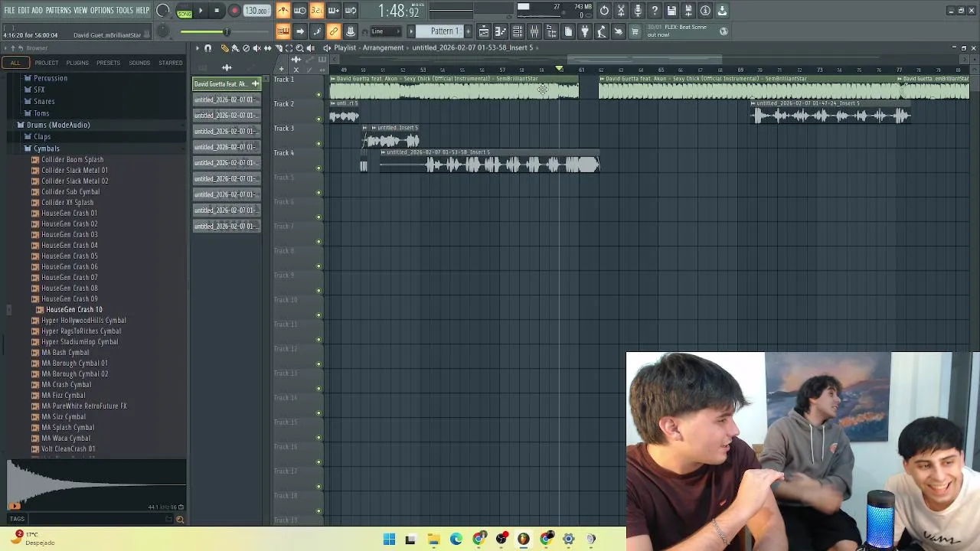Open project info icon
Viewport: 980px width, 551px height.
pyautogui.click(x=705, y=11)
